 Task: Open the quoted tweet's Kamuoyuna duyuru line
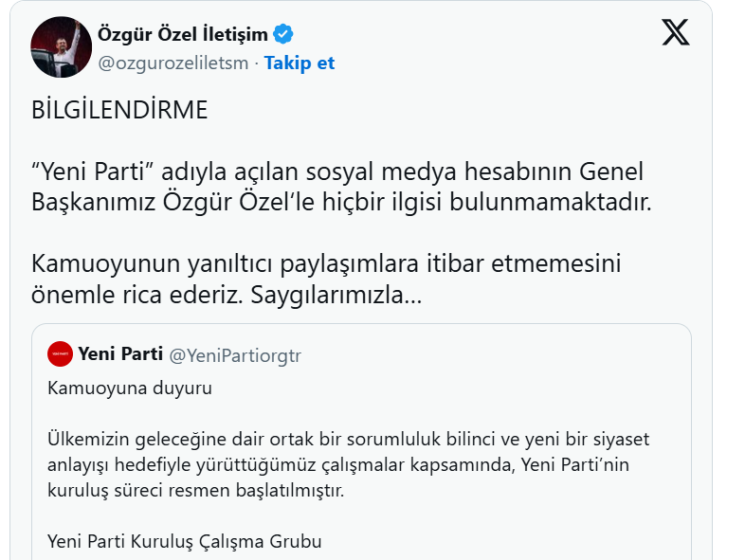point(130,388)
